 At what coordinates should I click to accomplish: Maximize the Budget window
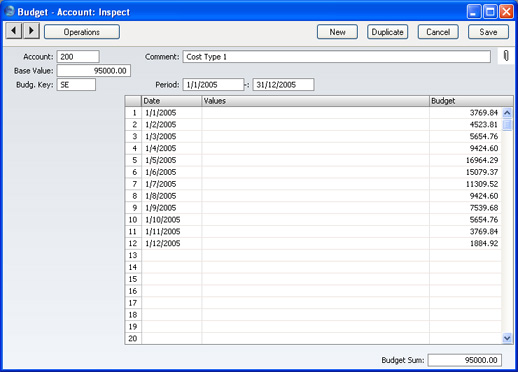pyautogui.click(x=490, y=12)
